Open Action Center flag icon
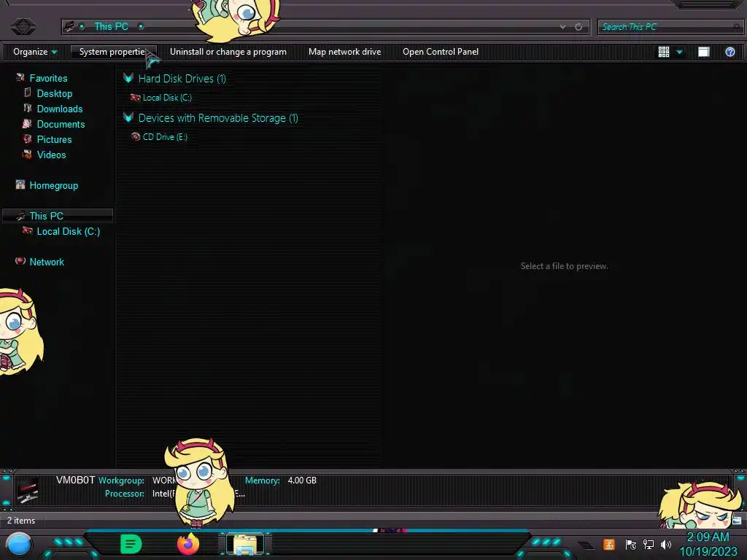The height and width of the screenshot is (560, 747). click(630, 544)
